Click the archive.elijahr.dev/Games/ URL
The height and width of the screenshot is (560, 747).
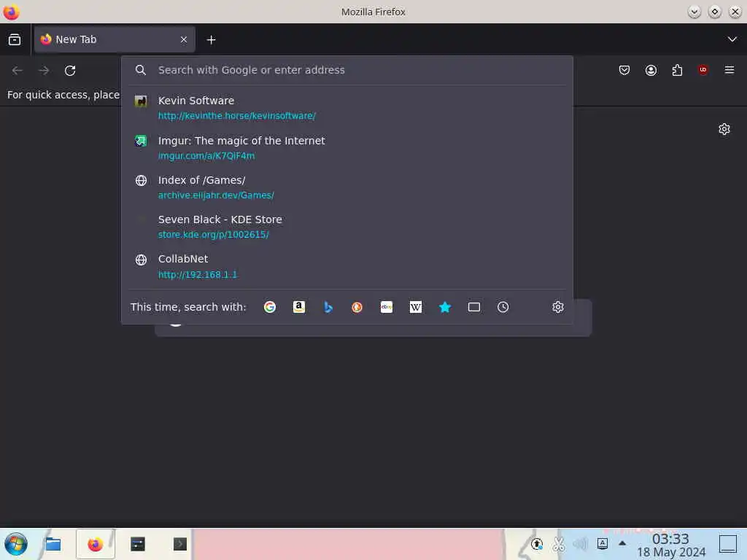(216, 195)
